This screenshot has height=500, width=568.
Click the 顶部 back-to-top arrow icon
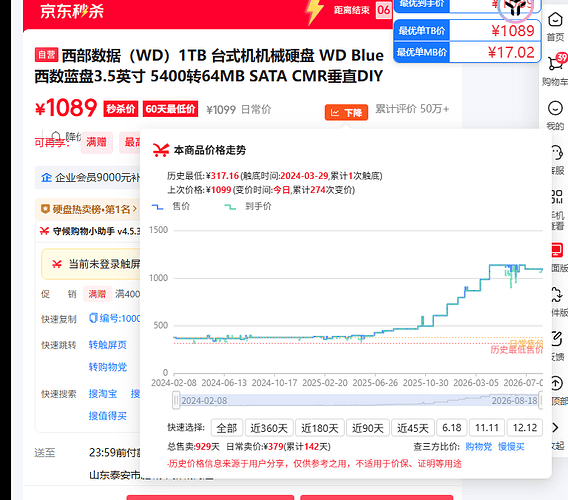[x=556, y=383]
